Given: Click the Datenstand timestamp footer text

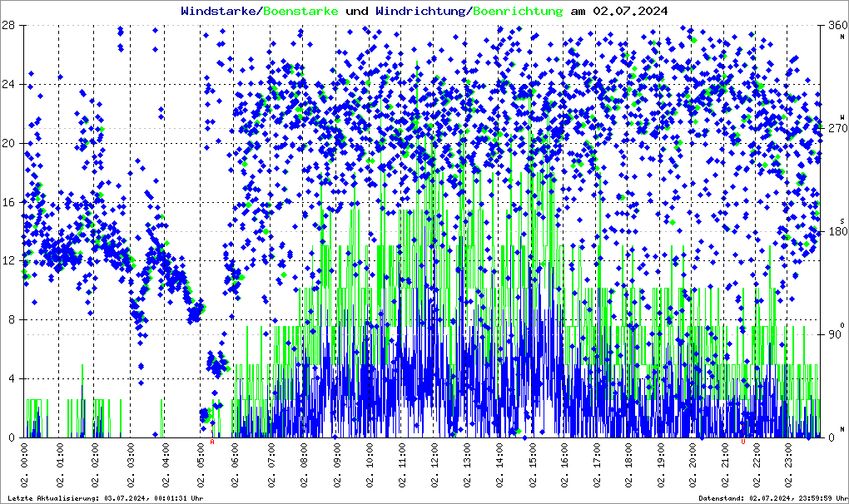Looking at the screenshot, I should tap(772, 498).
